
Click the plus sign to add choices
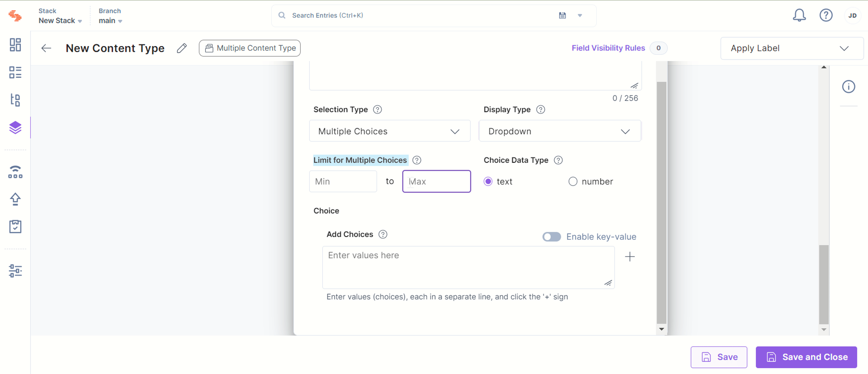630,257
